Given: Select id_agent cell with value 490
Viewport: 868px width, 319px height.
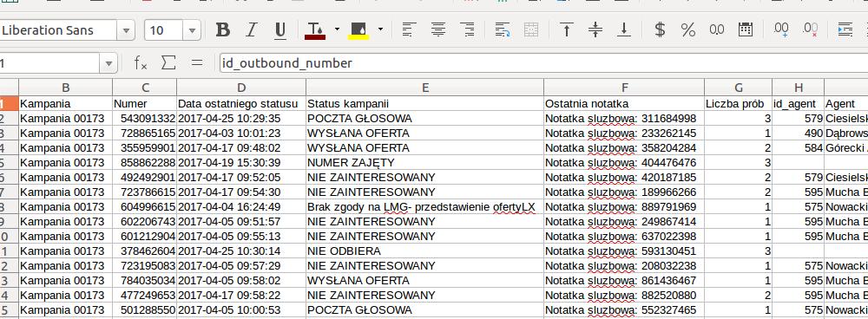Looking at the screenshot, I should coord(799,133).
